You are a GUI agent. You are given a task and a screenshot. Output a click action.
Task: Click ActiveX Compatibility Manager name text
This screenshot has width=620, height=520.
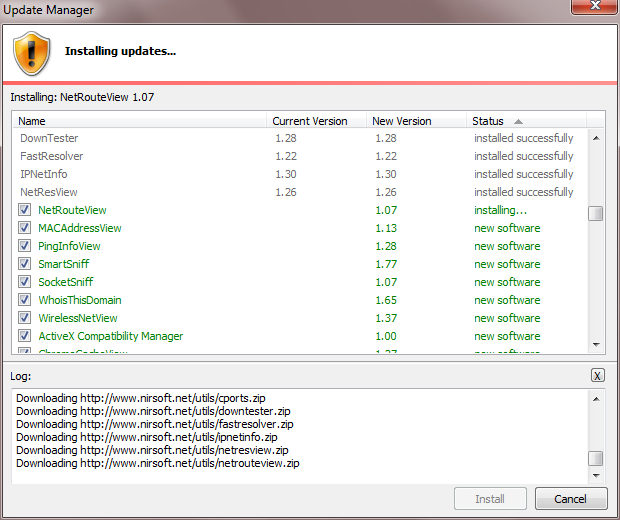coord(111,336)
